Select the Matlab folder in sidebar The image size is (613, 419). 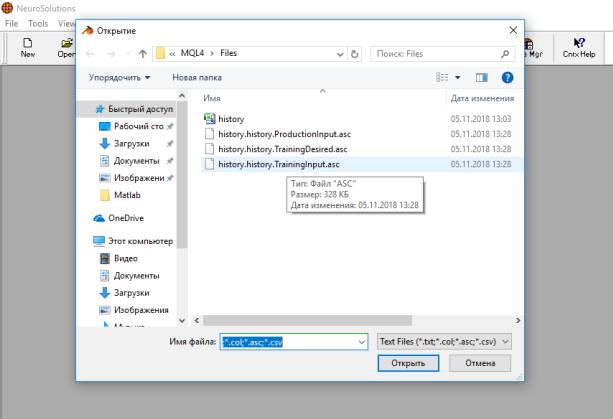(x=125, y=194)
